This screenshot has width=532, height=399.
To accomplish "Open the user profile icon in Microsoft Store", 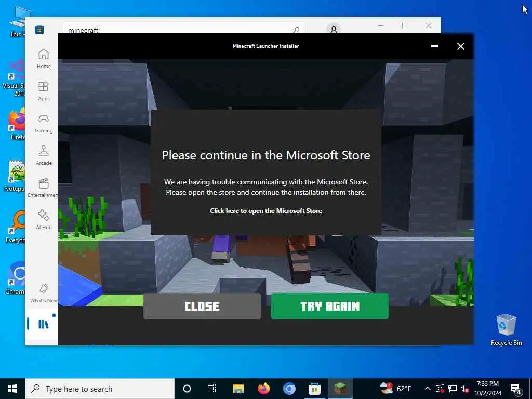I will pos(334,30).
